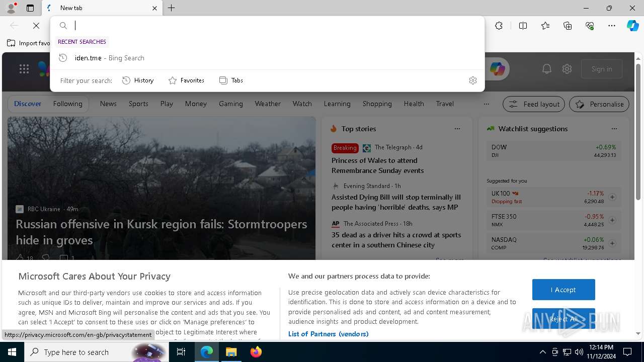644x362 pixels.
Task: Open the Action Center notifications
Action: (x=627, y=352)
